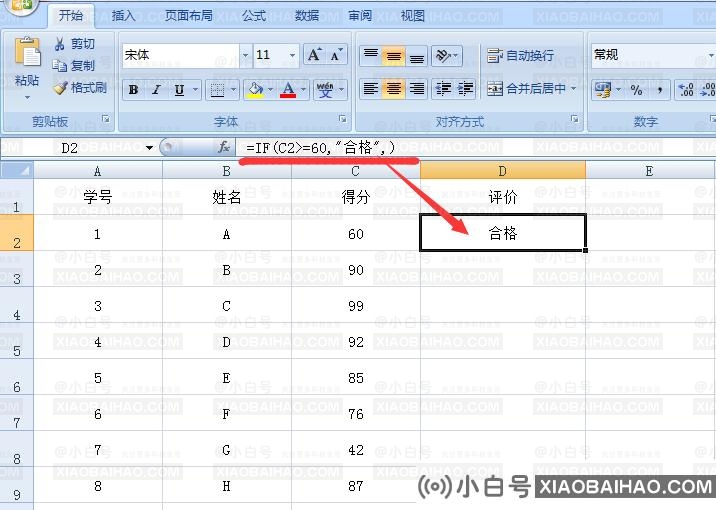Align text left

pos(371,89)
